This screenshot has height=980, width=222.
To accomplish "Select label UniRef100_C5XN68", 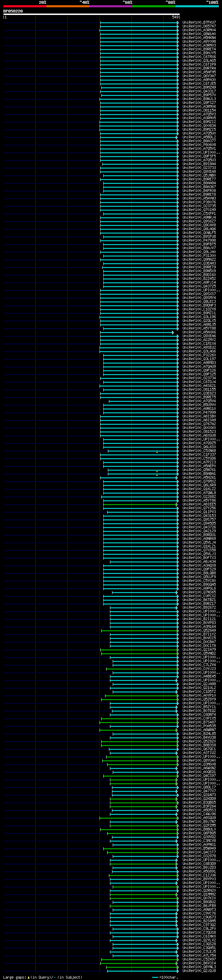I will [x=199, y=451].
